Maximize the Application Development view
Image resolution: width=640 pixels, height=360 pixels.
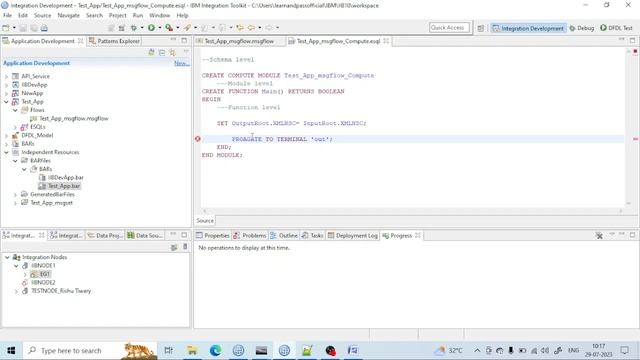pos(184,40)
